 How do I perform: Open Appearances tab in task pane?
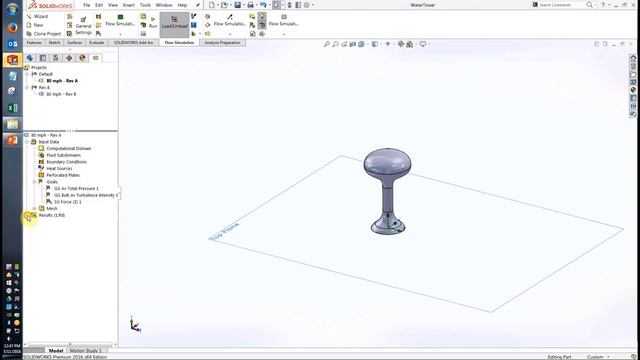633,90
